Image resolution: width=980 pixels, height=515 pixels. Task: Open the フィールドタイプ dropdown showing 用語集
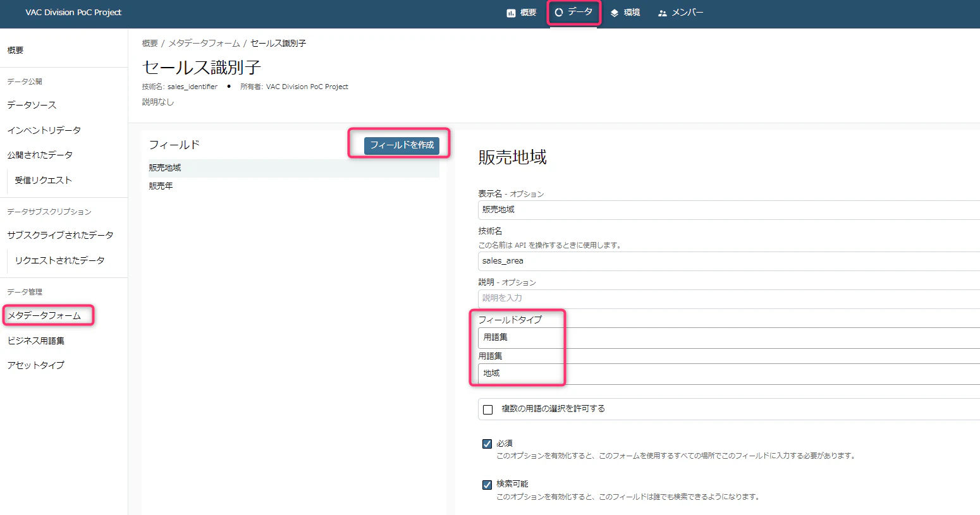[729, 337]
